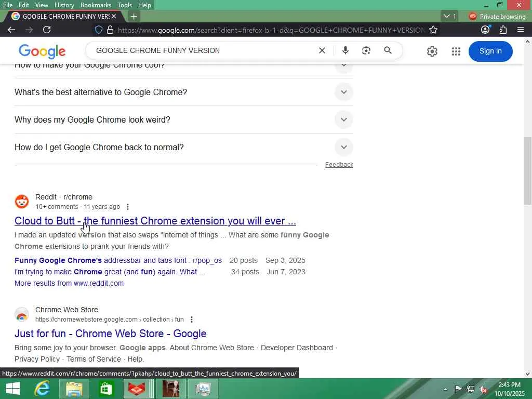The height and width of the screenshot is (399, 532).
Task: Click the Sign in button
Action: pyautogui.click(x=490, y=51)
